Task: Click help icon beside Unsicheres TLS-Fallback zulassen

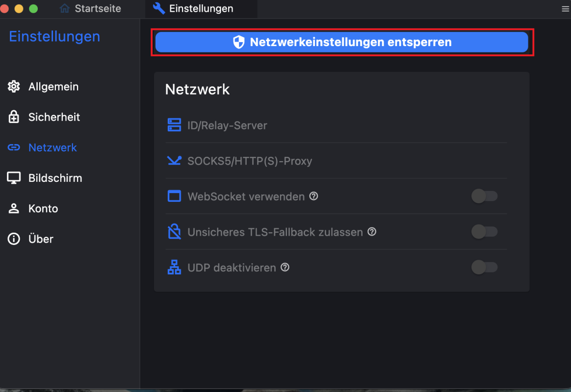Action: click(x=372, y=232)
